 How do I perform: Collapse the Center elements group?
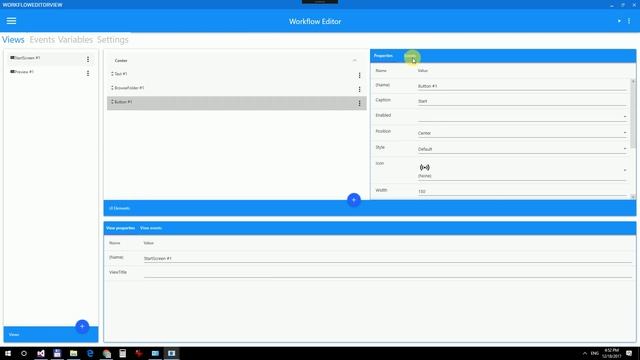click(x=354, y=60)
